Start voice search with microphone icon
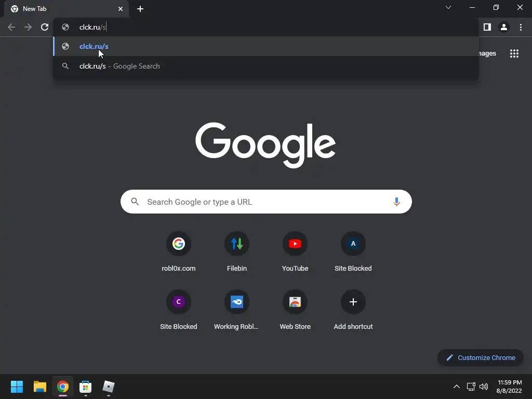 pyautogui.click(x=396, y=202)
